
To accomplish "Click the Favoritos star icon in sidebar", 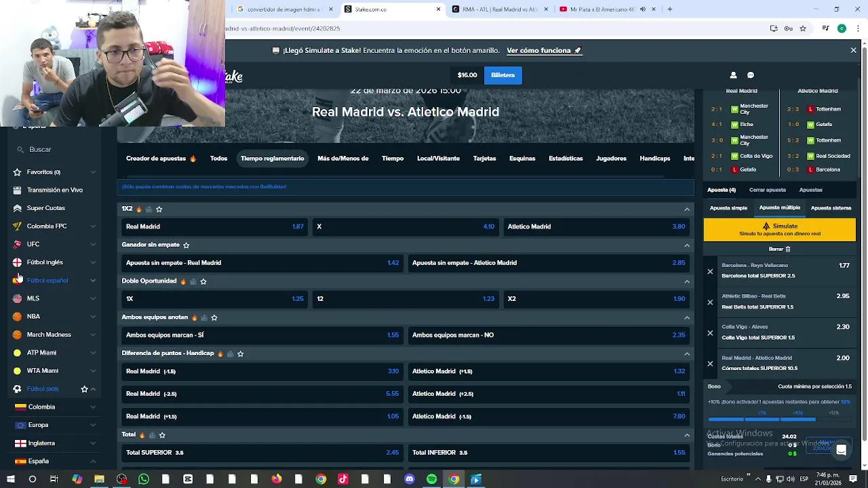I will [x=17, y=172].
